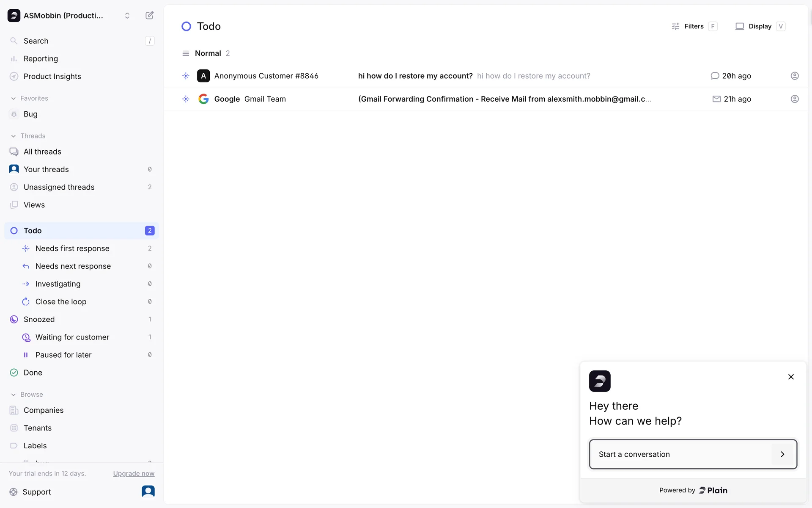
Task: Collapse the Favorites section
Action: click(x=14, y=98)
